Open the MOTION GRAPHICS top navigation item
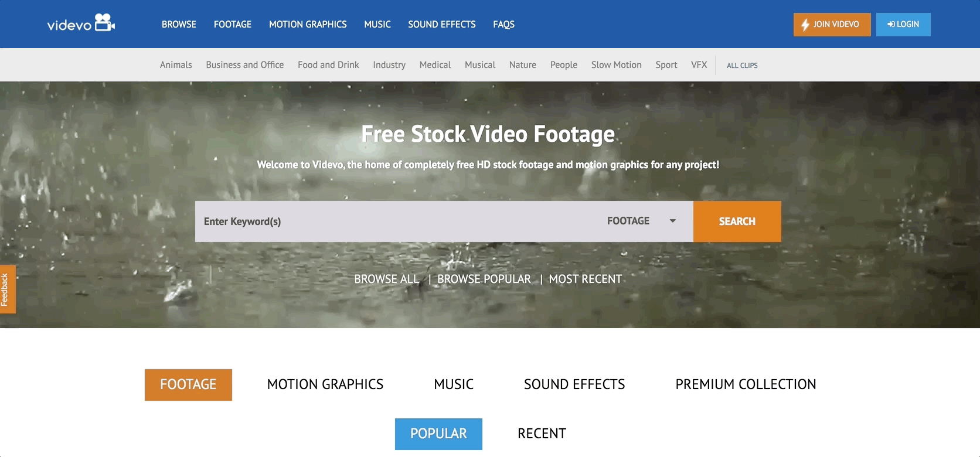Viewport: 980px width, 457px height. point(308,24)
